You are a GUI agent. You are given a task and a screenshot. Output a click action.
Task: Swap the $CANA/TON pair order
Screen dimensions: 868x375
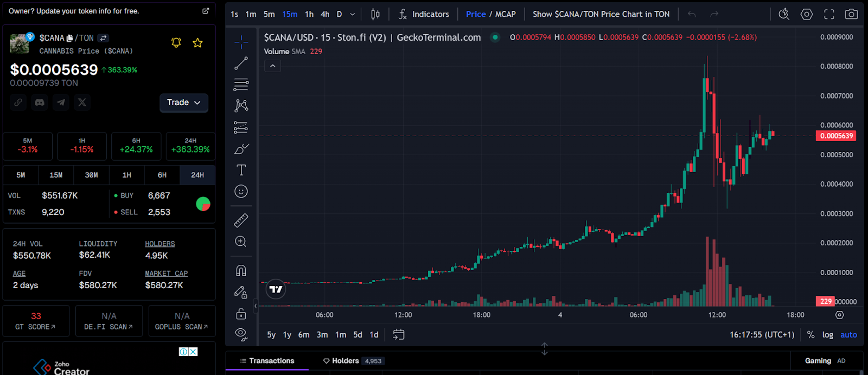(103, 38)
